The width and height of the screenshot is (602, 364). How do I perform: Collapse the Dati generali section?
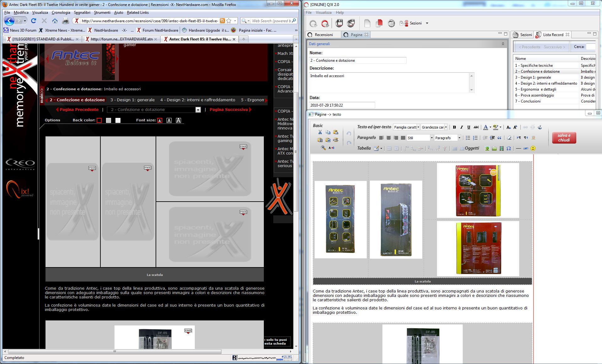click(503, 44)
